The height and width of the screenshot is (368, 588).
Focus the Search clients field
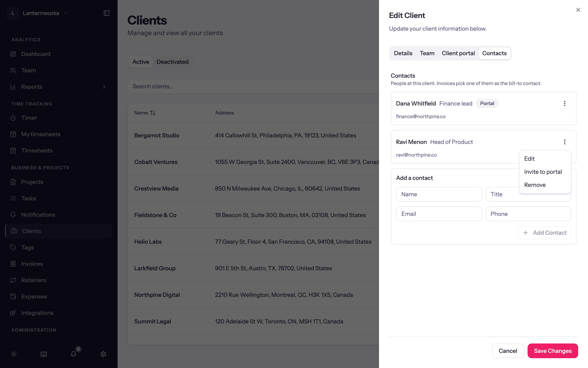[253, 86]
